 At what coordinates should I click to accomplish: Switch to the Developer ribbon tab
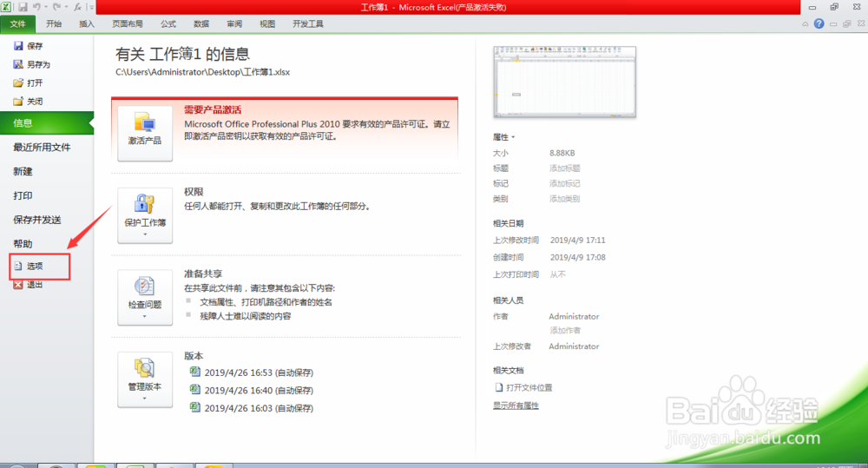click(x=308, y=23)
